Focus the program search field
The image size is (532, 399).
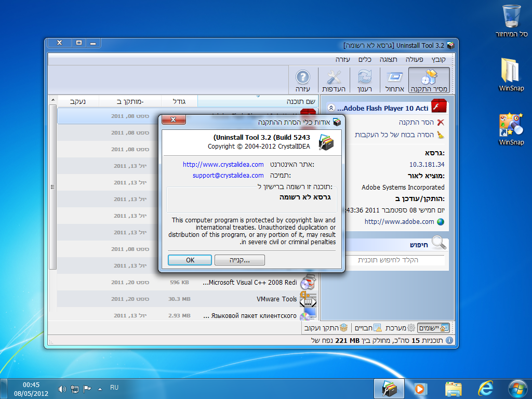pyautogui.click(x=395, y=260)
